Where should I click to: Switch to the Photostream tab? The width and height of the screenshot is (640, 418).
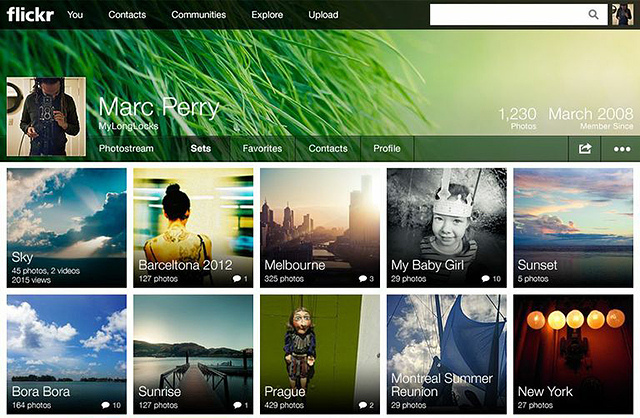[126, 149]
